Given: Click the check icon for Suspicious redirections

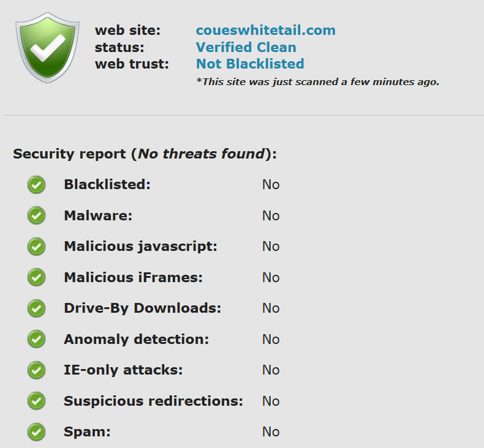Looking at the screenshot, I should coord(36,401).
